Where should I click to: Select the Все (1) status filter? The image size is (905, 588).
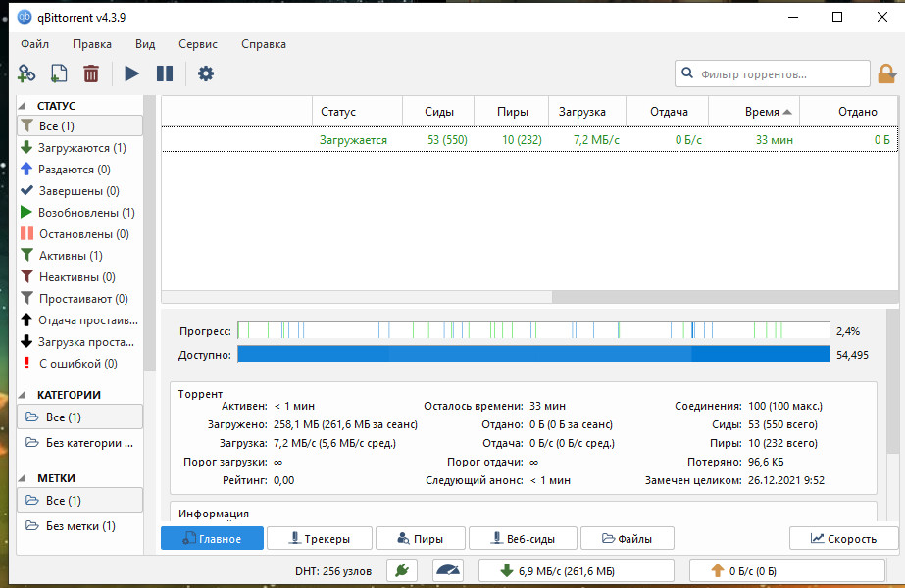coord(80,125)
